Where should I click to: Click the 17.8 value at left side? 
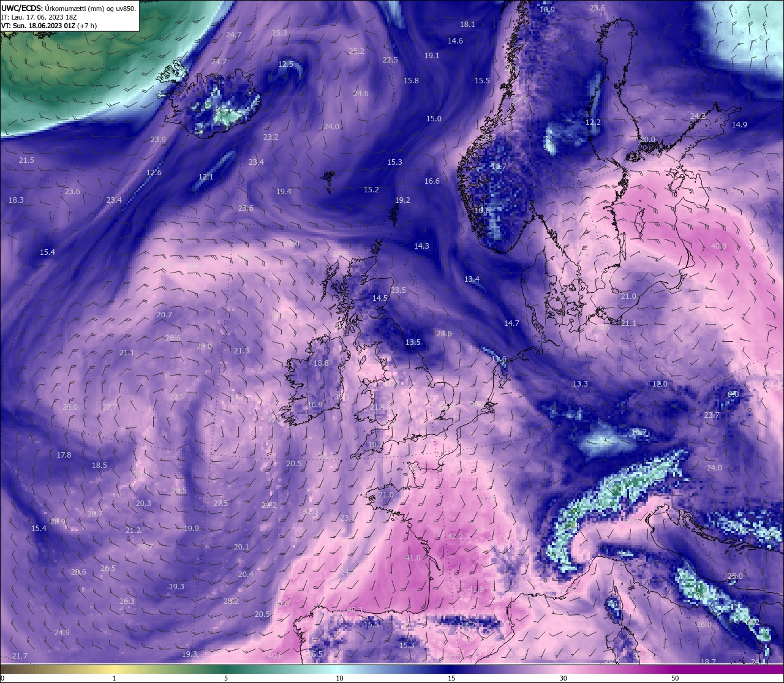tap(64, 455)
